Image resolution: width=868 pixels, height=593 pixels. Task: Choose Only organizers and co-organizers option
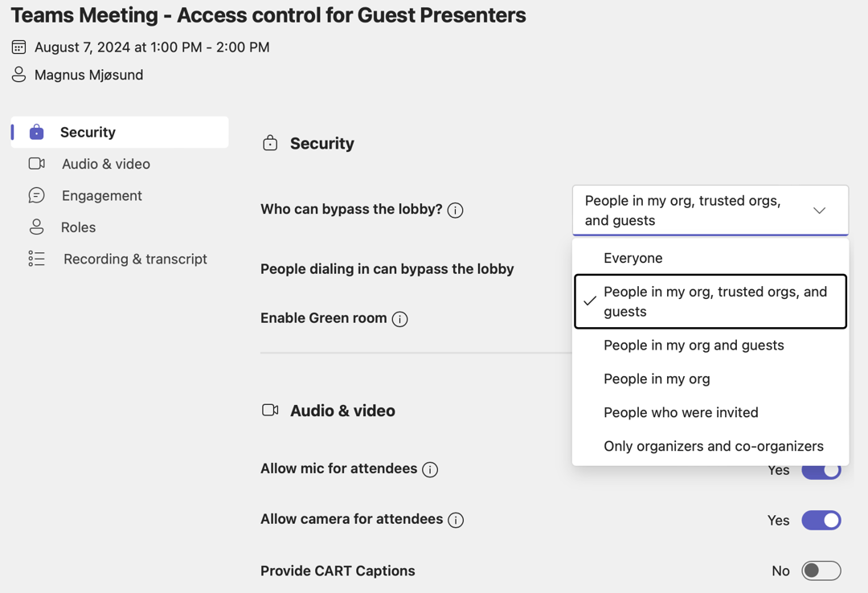click(x=713, y=446)
